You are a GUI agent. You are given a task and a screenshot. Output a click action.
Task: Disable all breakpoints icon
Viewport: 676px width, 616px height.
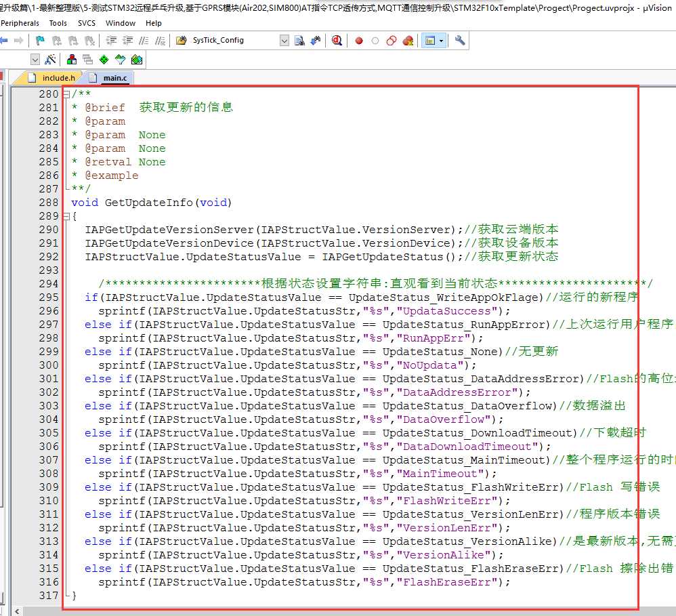click(x=392, y=41)
